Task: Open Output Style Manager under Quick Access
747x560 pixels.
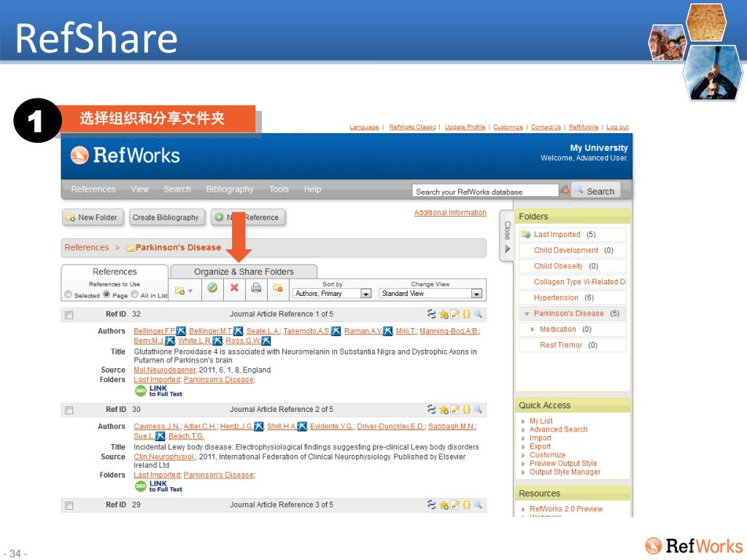Action: 565,472
